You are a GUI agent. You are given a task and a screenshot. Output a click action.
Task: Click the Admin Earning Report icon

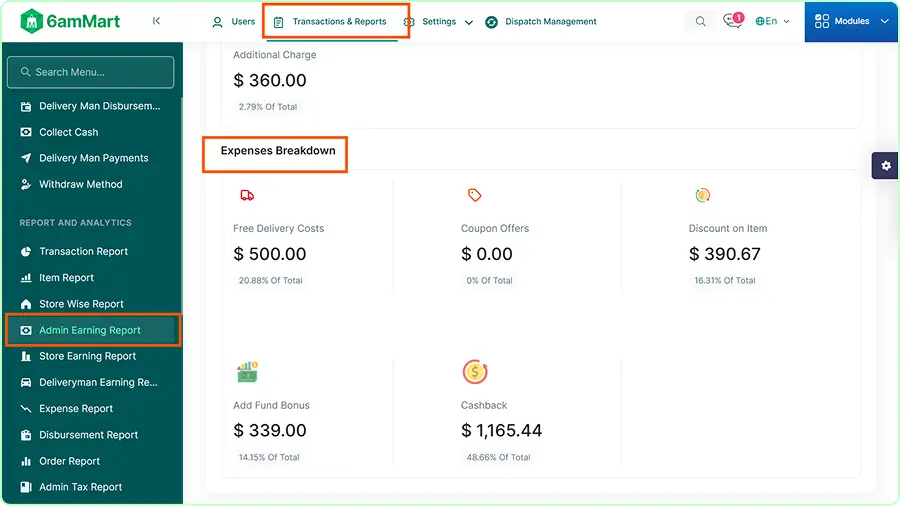coord(26,330)
